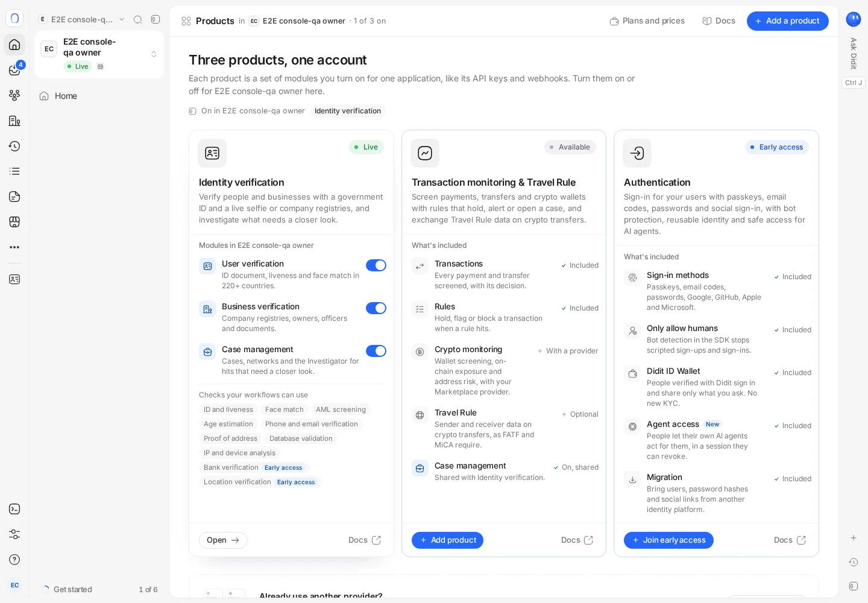This screenshot has height=603, width=868.
Task: Click the AML screening check chip
Action: coord(341,409)
